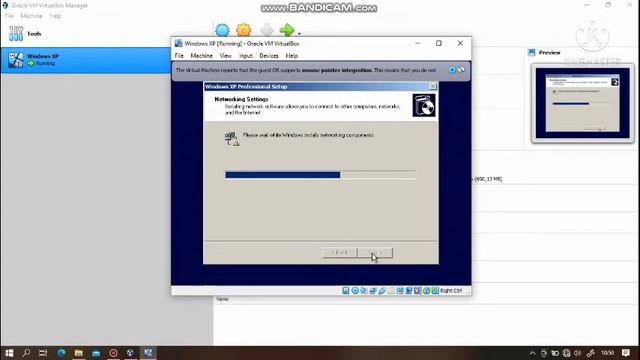Minimize the Windows XP VM window
The image size is (640, 360).
tap(418, 43)
